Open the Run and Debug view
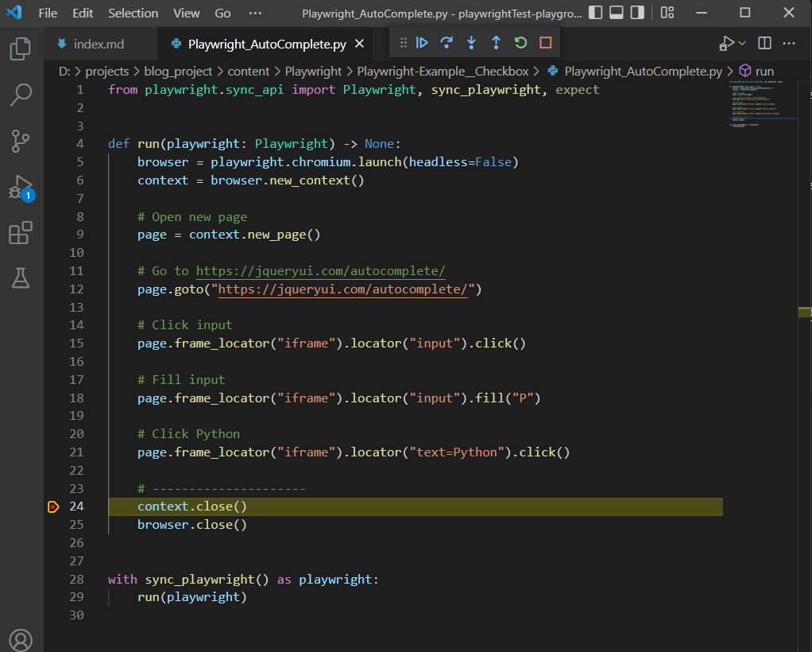 pyautogui.click(x=21, y=188)
